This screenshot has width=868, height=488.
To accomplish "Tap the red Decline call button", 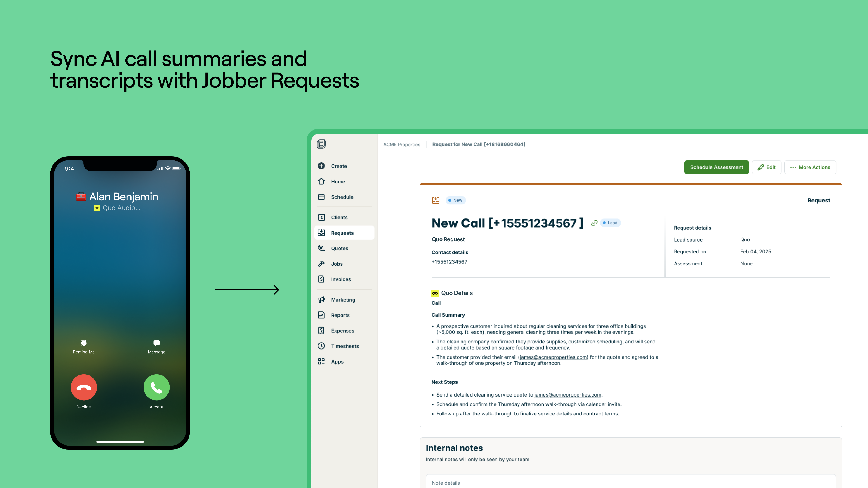I will point(84,387).
